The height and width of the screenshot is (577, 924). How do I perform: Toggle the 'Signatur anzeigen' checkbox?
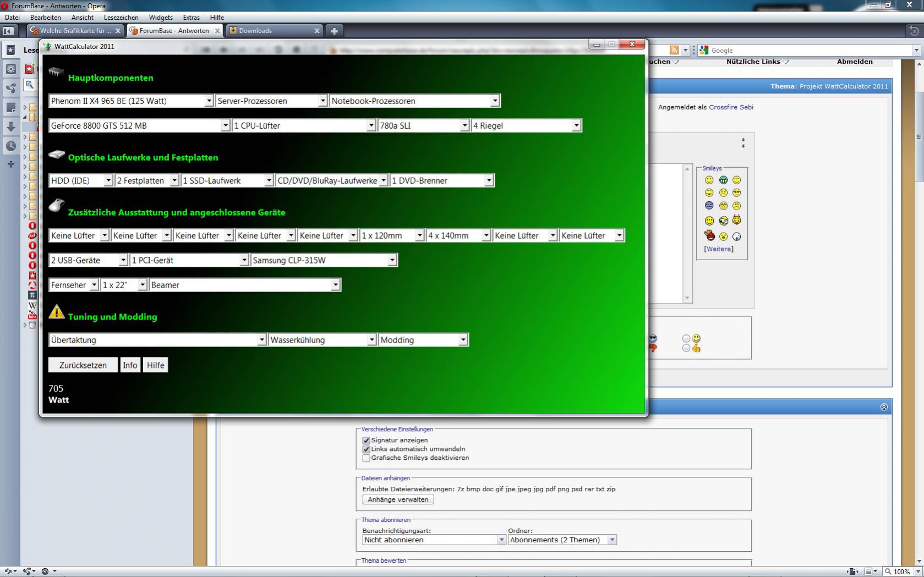pos(367,440)
